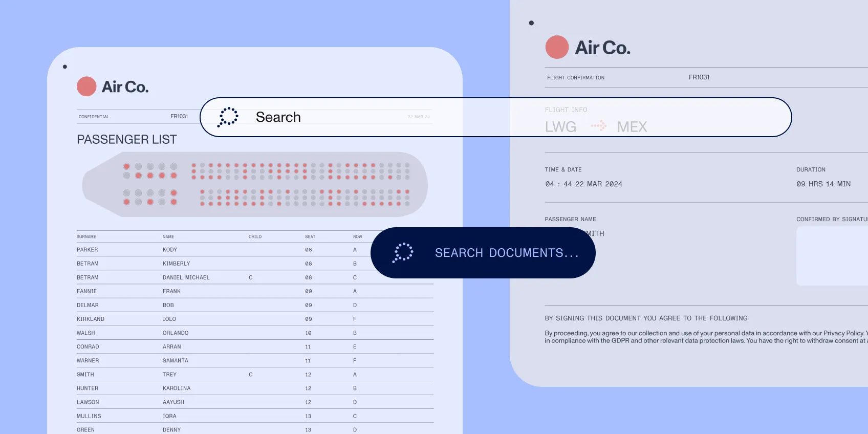This screenshot has height=434, width=868.
Task: Click the FLIGHT CONFIRMATION label
Action: coord(576,78)
